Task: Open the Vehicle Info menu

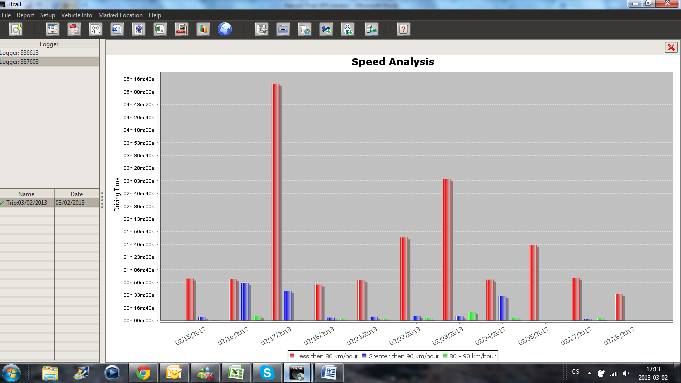Action: click(76, 15)
